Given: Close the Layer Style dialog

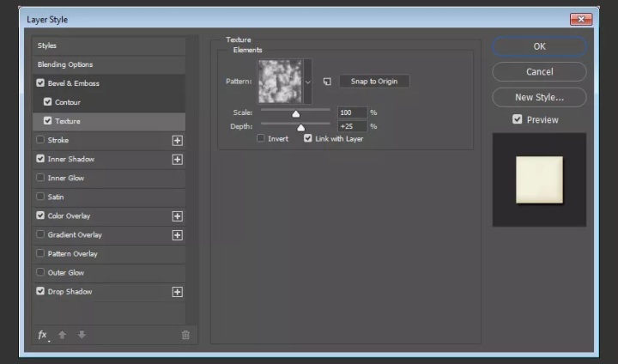Looking at the screenshot, I should pos(581,19).
